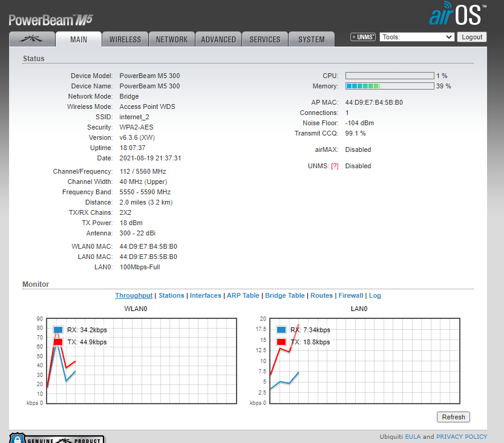This screenshot has width=504, height=443.
Task: Open the Stations monitor link
Action: (171, 295)
